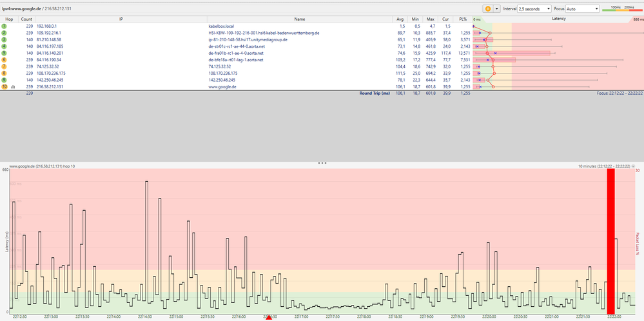The height and width of the screenshot is (321, 644).
Task: Click name de-bfe18a-rt01-lag-1.aorta.net
Action: (236, 59)
